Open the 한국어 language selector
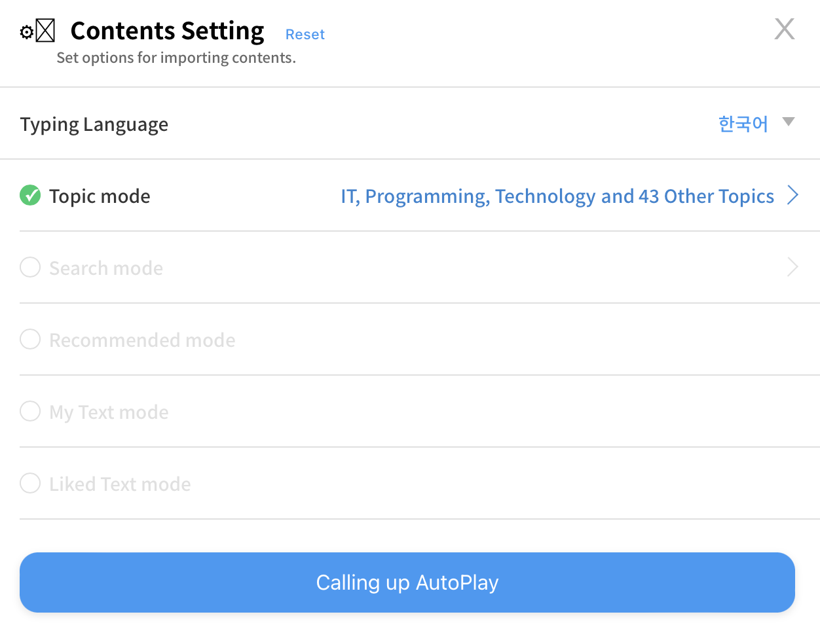820x644 pixels. (743, 124)
